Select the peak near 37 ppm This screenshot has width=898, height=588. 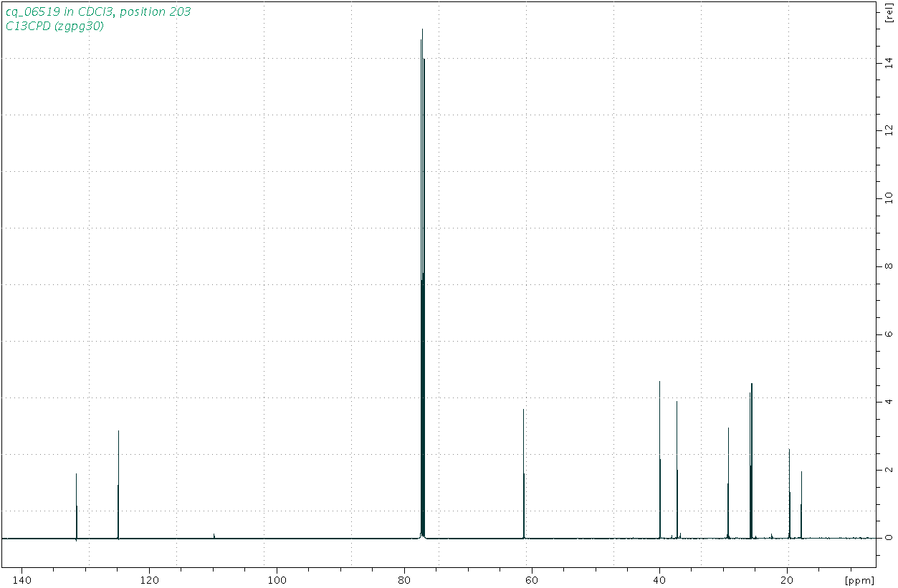coord(677,469)
